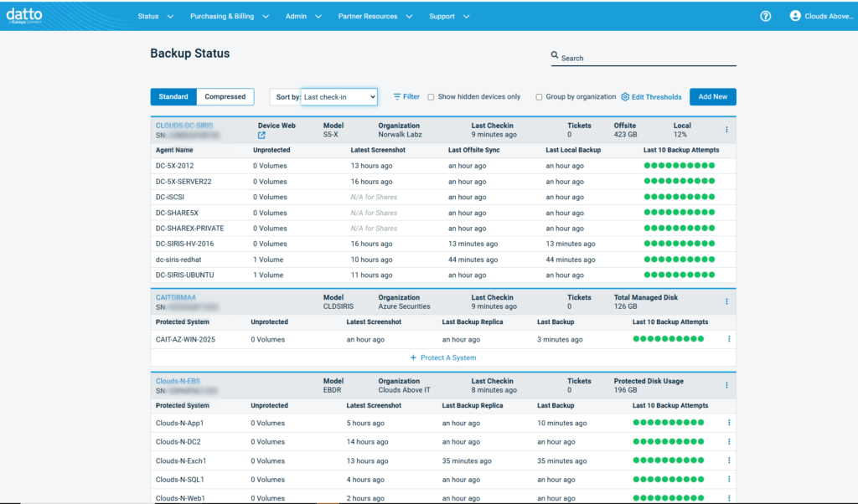Screen dimensions: 858x504
Task: Open Device Web external link icon
Action: 261,135
